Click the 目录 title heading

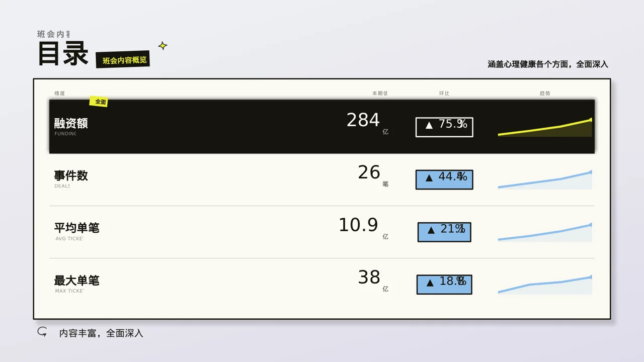63,54
